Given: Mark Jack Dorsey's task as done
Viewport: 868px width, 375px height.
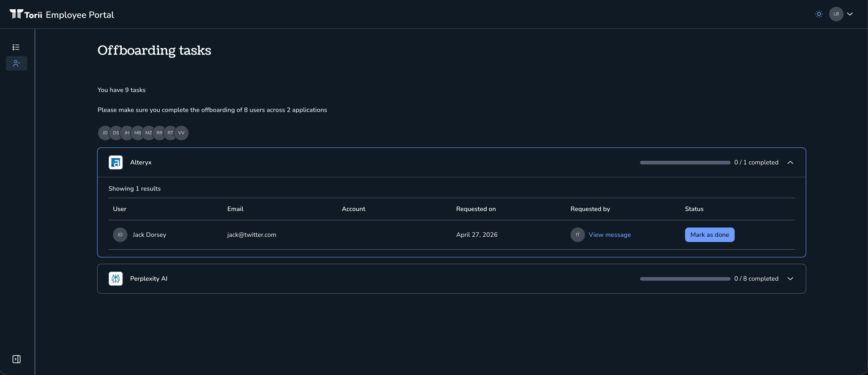Looking at the screenshot, I should coord(710,235).
